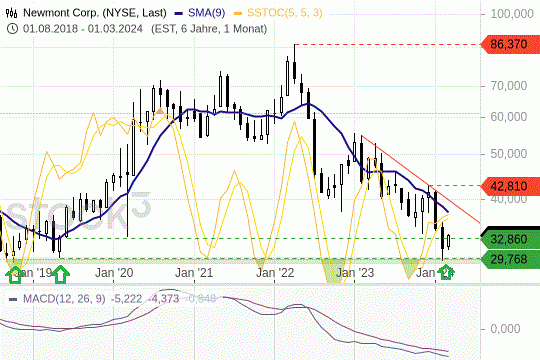This screenshot has width=540, height=360.
Task: Select the SSTOC(5, 5, 3) indicator label
Action: pyautogui.click(x=285, y=13)
